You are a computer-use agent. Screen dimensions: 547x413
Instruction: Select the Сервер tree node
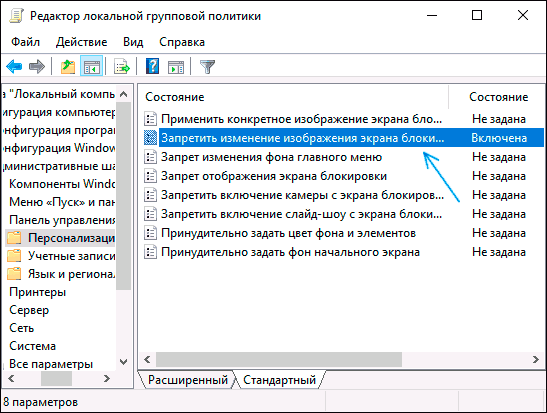click(x=29, y=310)
